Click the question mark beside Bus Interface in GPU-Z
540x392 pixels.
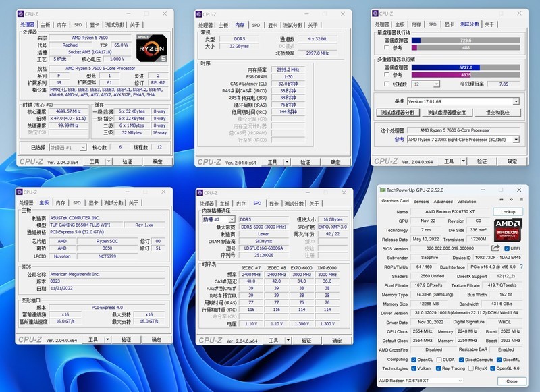(521, 267)
